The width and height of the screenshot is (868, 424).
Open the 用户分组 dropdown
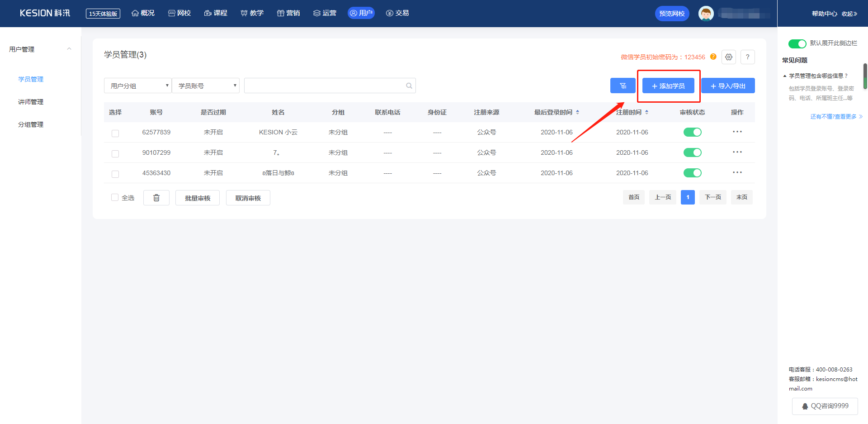coord(137,86)
